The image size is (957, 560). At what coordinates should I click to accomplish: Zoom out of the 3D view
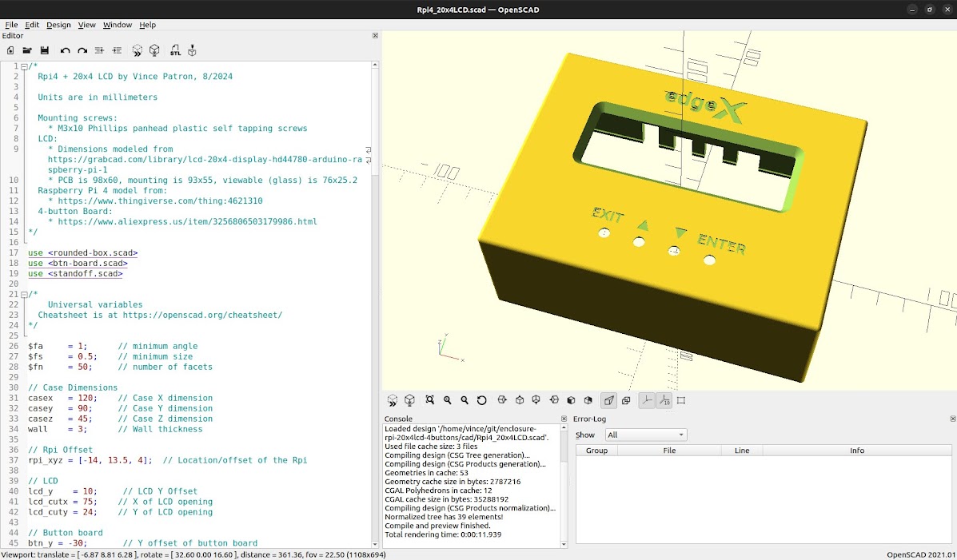point(465,400)
